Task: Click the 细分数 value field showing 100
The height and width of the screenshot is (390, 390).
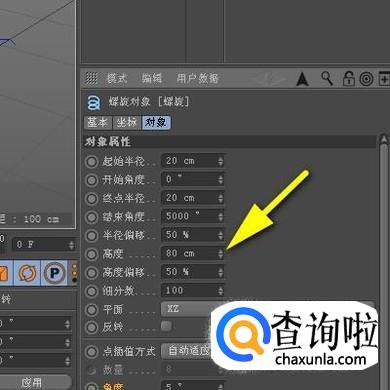Action: (x=193, y=291)
